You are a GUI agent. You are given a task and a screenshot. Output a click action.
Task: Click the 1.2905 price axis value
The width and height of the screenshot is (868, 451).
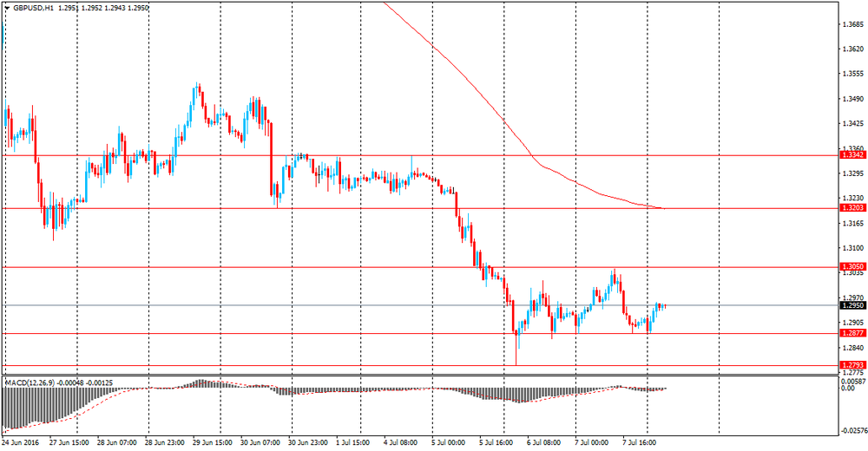tap(853, 323)
